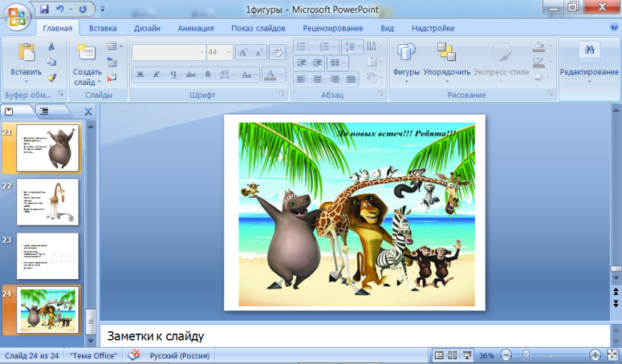Decrease font size with A down icon

(x=259, y=52)
